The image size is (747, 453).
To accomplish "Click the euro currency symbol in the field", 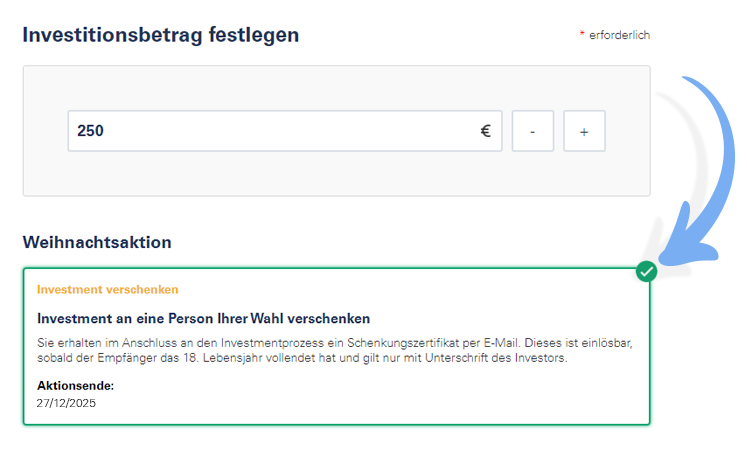I will click(485, 131).
